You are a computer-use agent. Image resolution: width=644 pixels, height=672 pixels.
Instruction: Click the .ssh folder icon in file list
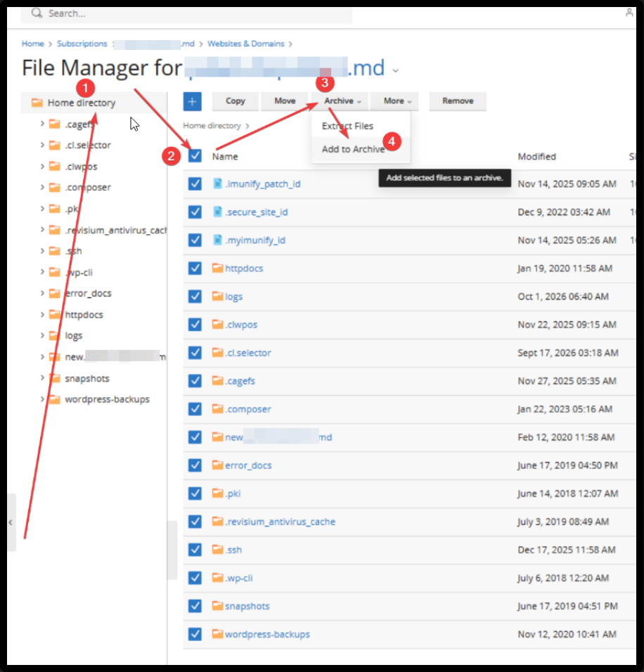tap(218, 550)
